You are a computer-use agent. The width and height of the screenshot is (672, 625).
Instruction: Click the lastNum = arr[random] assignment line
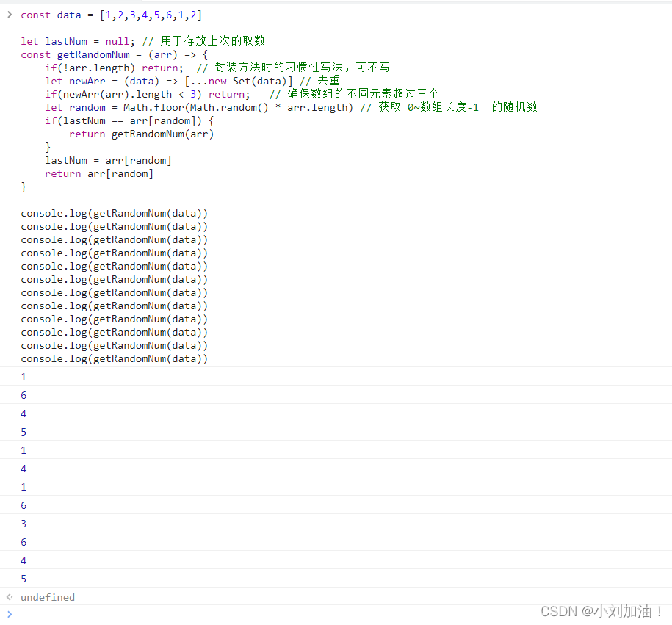pos(108,160)
